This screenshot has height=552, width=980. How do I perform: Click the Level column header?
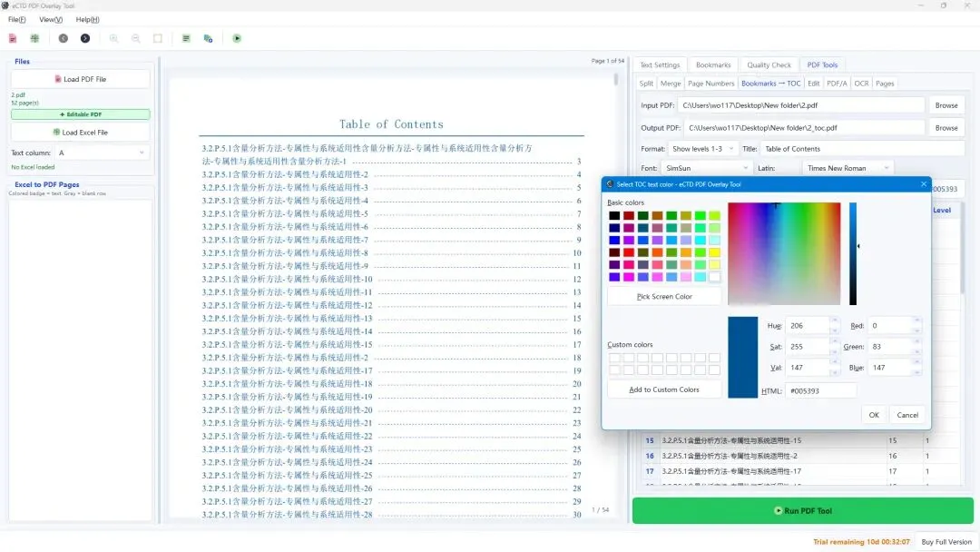[941, 210]
